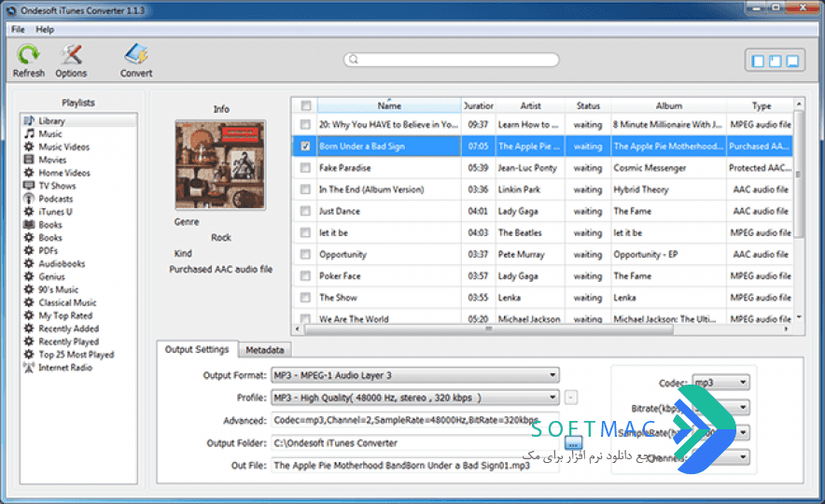Select the Recently Played playlist
Image resolution: width=825 pixels, height=504 pixels.
point(68,342)
